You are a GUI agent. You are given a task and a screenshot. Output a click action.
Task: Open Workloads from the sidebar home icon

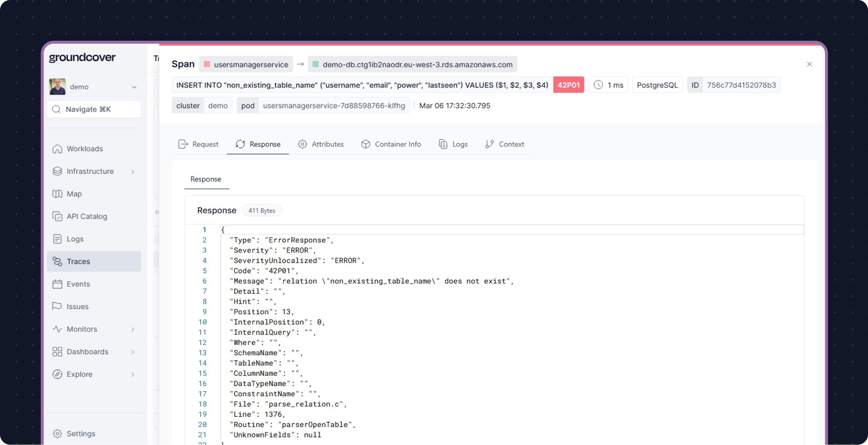pyautogui.click(x=57, y=148)
